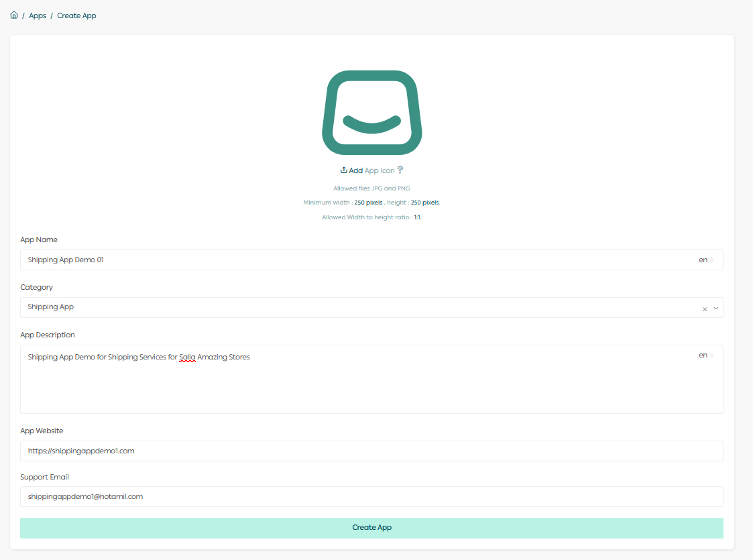
Task: Click the 'Allowed files JPG and PNG' text
Action: (371, 188)
